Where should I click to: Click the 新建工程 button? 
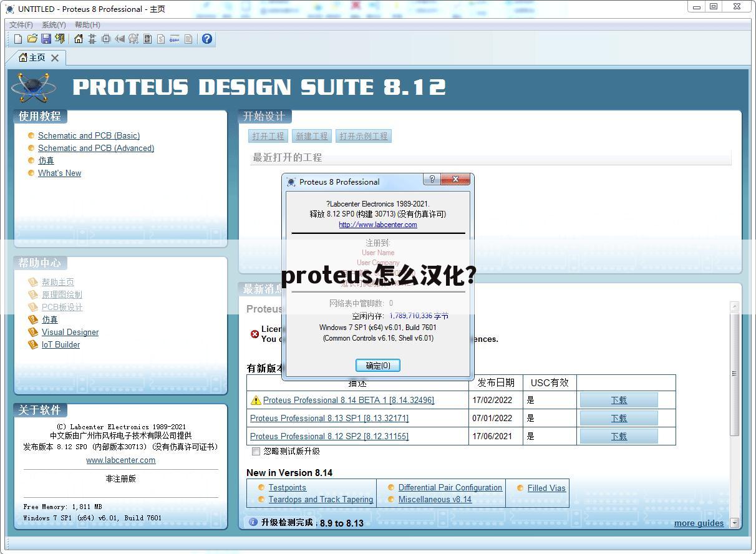coord(312,136)
